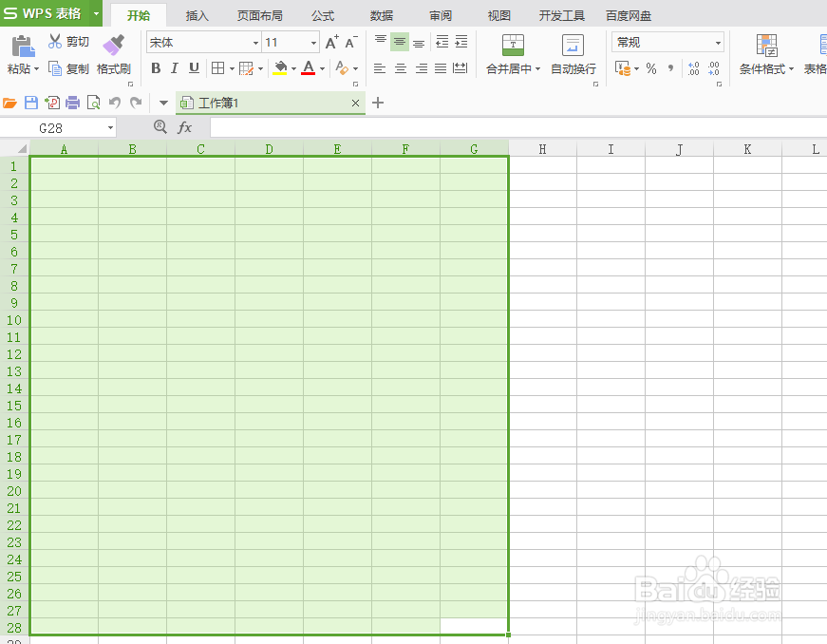
Task: Click the formula bar input field
Action: [x=518, y=127]
